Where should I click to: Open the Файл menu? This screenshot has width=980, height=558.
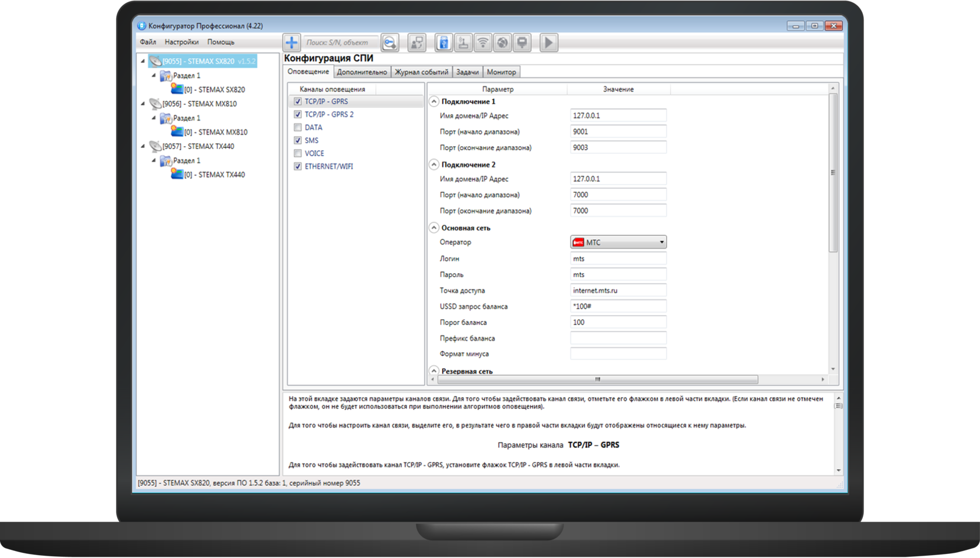[148, 42]
